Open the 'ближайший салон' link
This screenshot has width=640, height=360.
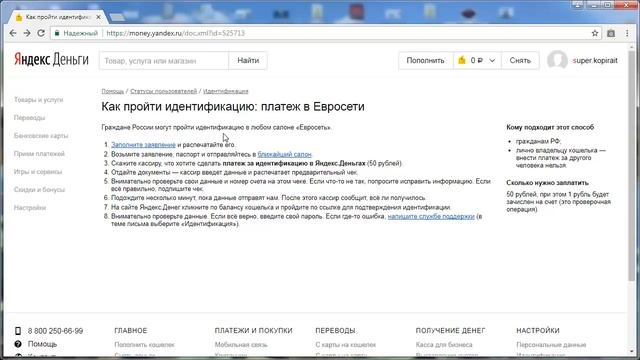(284, 154)
